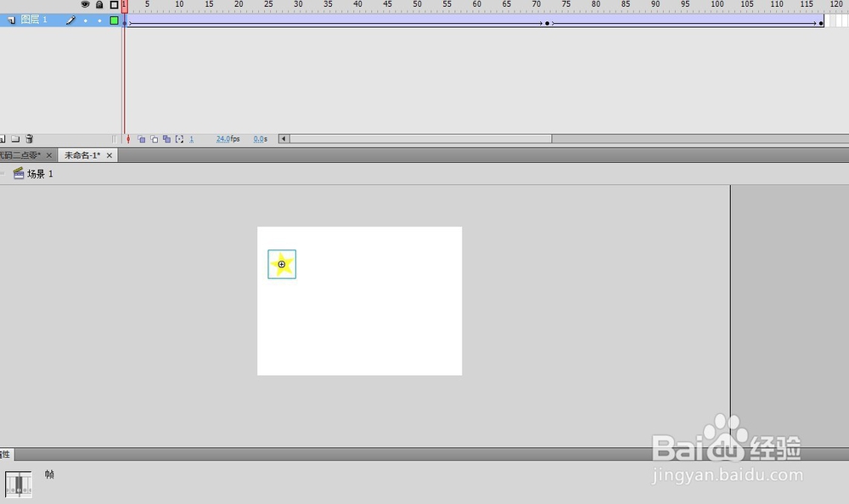The height and width of the screenshot is (504, 849).
Task: Select first keyframe of 图层 1
Action: 125,21
